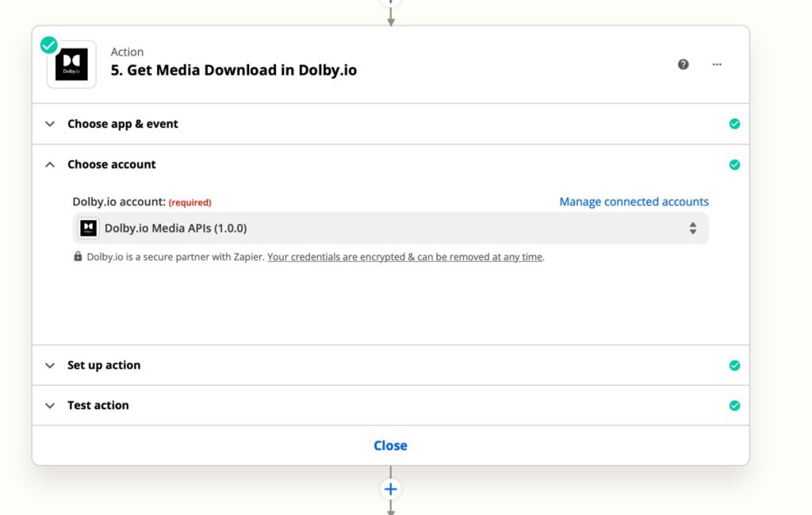The height and width of the screenshot is (515, 812).
Task: Click the green checkmark for Choose account
Action: [734, 165]
